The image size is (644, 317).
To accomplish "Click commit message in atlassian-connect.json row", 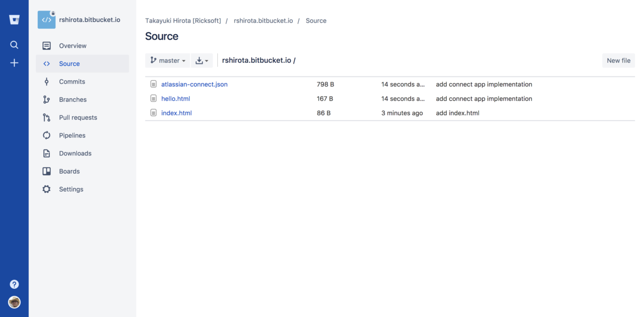I will point(484,85).
